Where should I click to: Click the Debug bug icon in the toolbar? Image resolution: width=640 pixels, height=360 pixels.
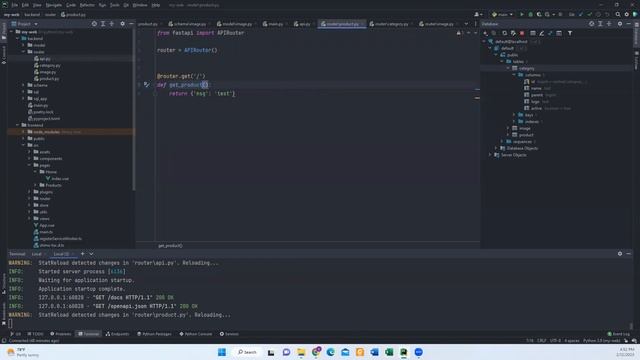[x=531, y=14]
